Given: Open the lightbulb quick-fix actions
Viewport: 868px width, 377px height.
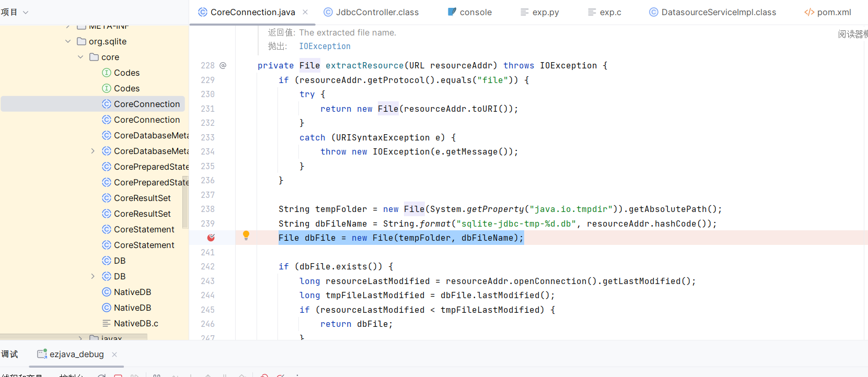Looking at the screenshot, I should pyautogui.click(x=246, y=235).
